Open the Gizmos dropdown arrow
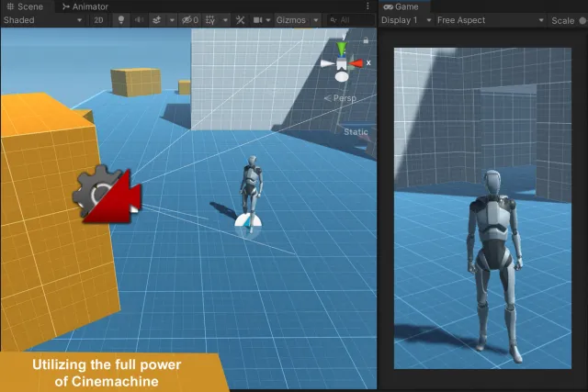This screenshot has width=588, height=392. click(x=316, y=20)
